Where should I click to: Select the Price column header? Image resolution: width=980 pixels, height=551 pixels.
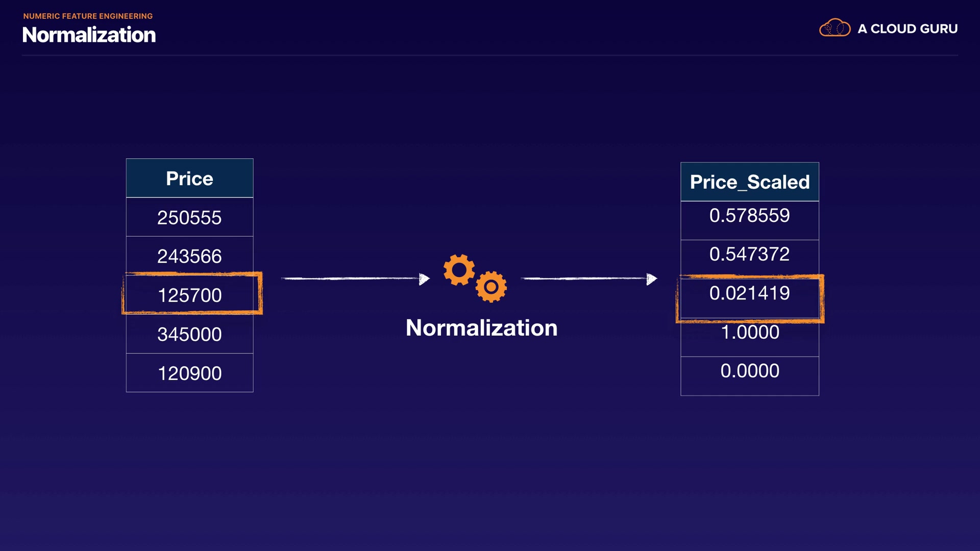click(189, 179)
